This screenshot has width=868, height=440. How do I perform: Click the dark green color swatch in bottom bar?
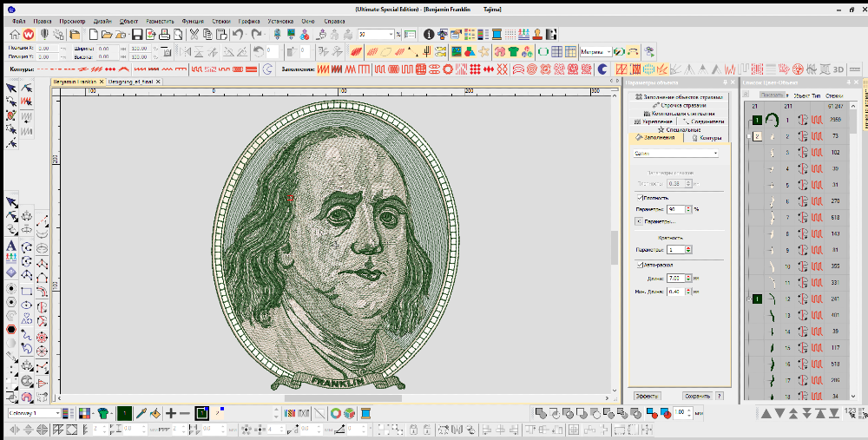point(124,413)
